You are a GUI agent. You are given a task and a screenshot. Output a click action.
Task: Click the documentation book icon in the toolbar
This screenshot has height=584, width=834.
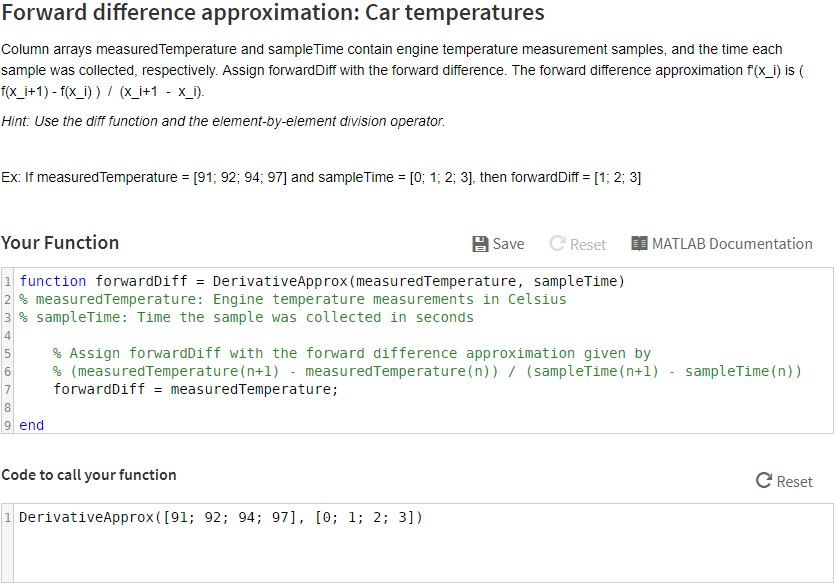[640, 243]
